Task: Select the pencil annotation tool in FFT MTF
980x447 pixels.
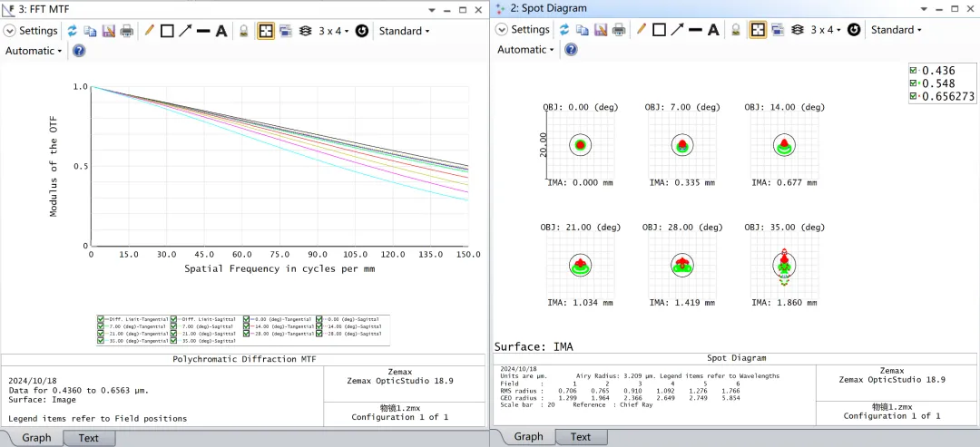Action: [150, 31]
